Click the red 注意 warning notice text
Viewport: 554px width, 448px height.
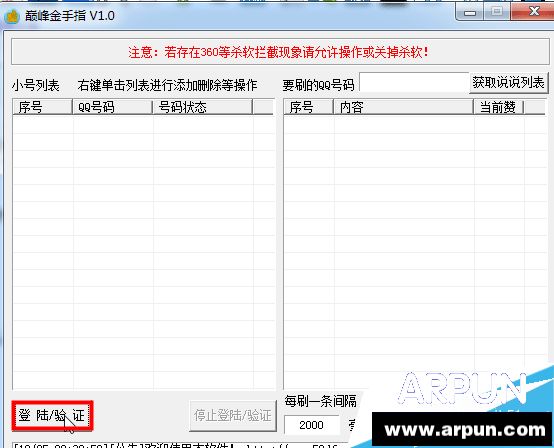tap(279, 52)
